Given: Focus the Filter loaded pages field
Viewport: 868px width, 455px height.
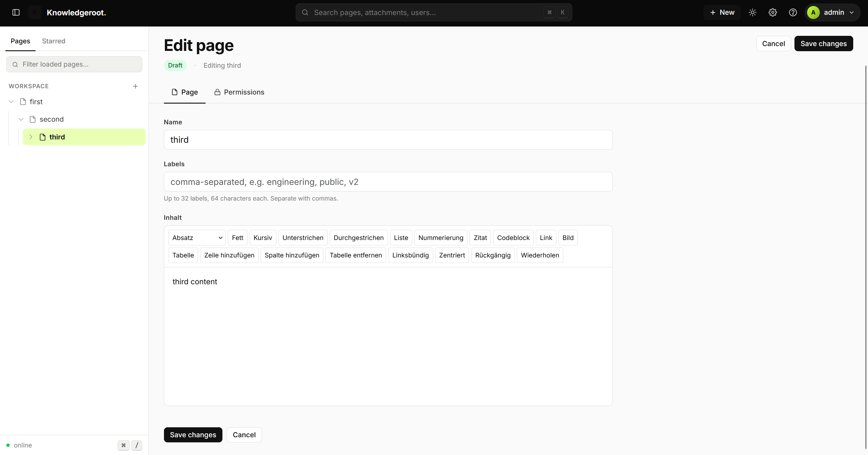Looking at the screenshot, I should pos(74,64).
